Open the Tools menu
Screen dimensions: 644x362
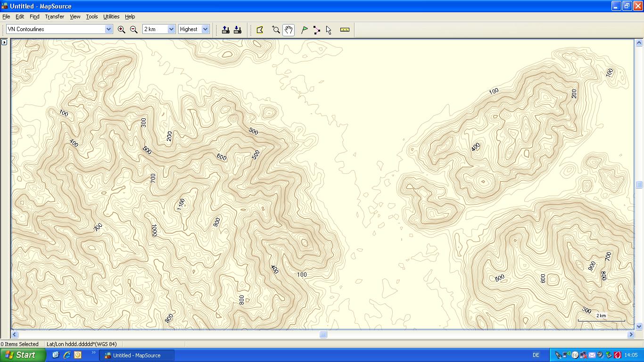92,16
